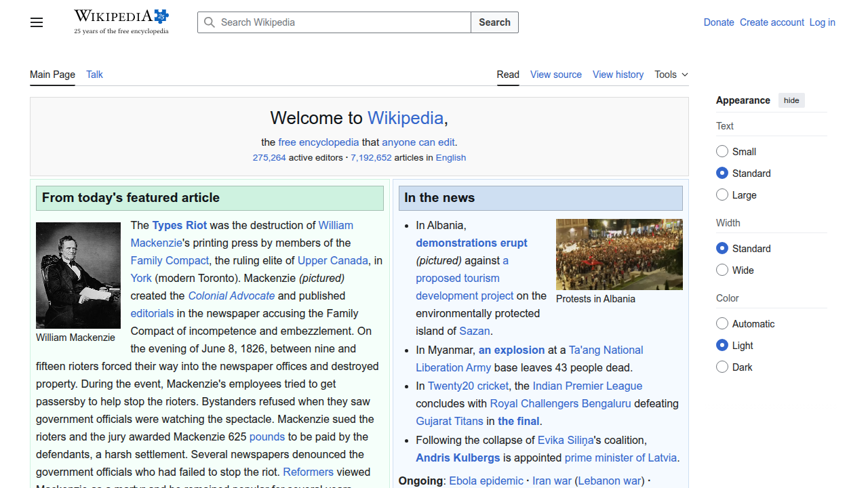Click the From today's featured article heading
This screenshot has height=488, width=868.
point(131,198)
